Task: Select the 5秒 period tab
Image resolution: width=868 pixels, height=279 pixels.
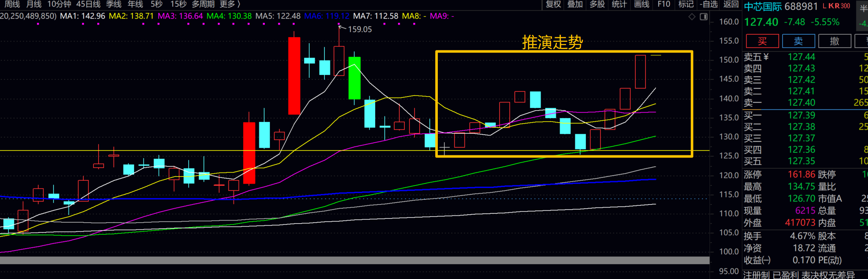Action: point(157,4)
